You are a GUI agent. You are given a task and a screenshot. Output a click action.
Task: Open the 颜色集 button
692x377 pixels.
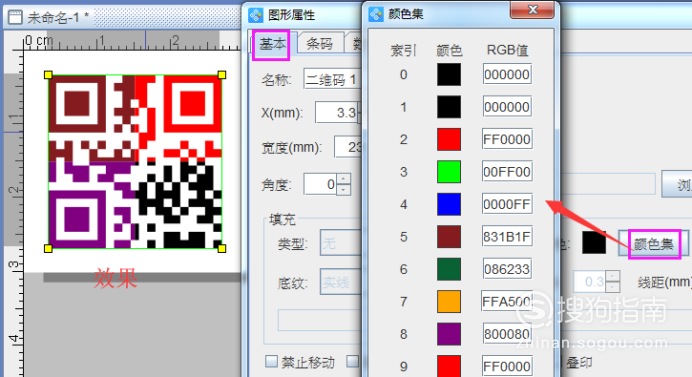coord(654,244)
